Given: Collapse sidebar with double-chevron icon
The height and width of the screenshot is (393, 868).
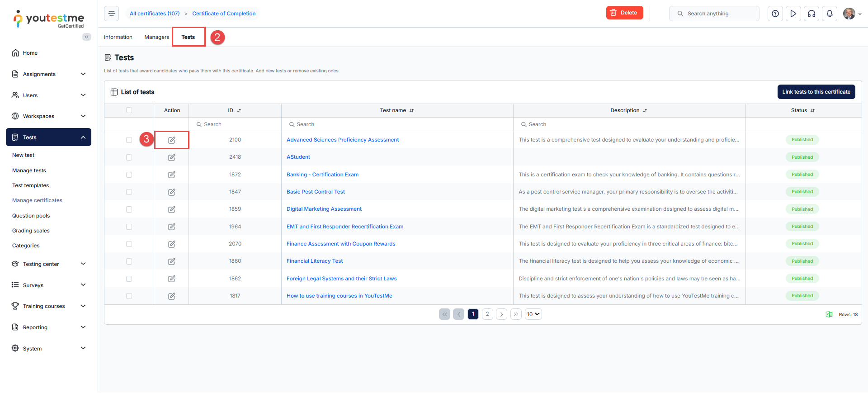Looking at the screenshot, I should click(86, 37).
